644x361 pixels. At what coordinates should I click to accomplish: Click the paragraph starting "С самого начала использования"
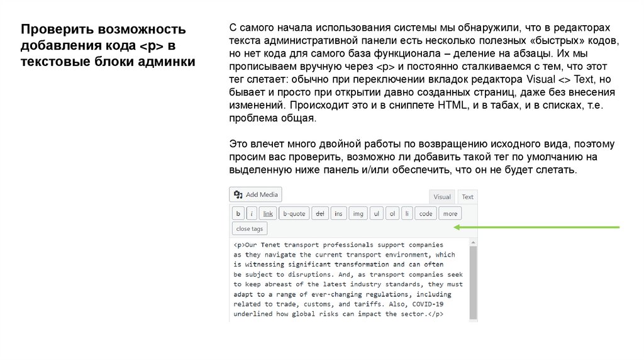tap(424, 73)
